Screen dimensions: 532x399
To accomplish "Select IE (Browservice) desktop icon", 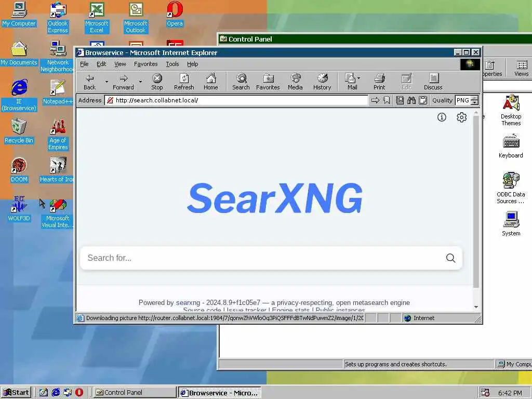I will pyautogui.click(x=19, y=96).
